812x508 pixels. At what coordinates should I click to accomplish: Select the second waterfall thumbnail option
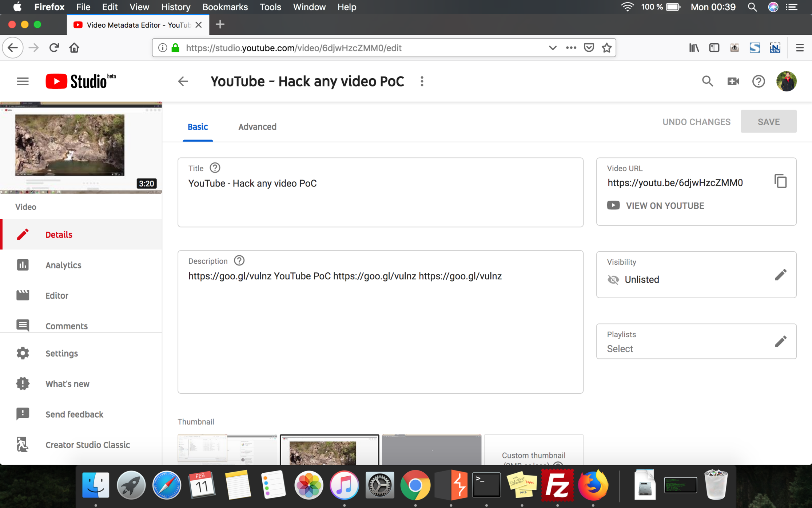click(329, 449)
